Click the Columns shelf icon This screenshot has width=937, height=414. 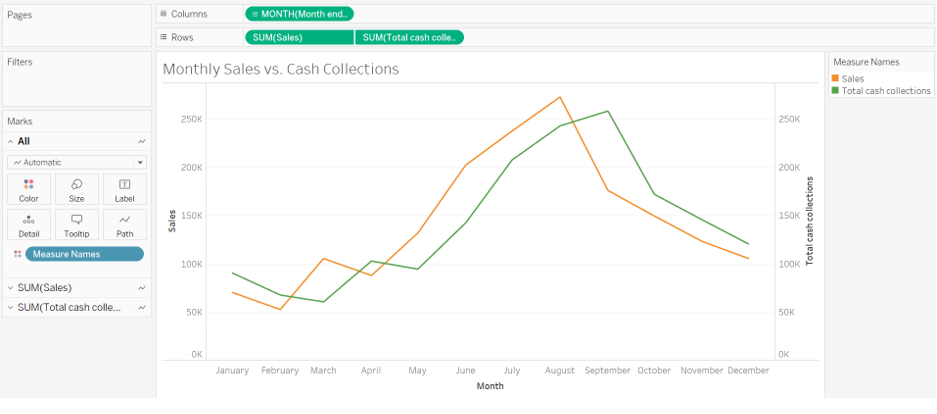coord(163,13)
